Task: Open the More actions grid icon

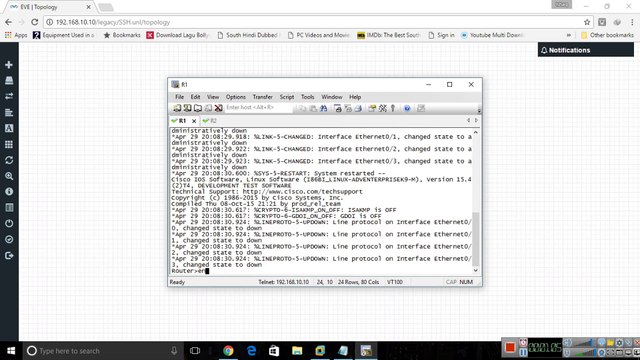Action: click(9, 144)
